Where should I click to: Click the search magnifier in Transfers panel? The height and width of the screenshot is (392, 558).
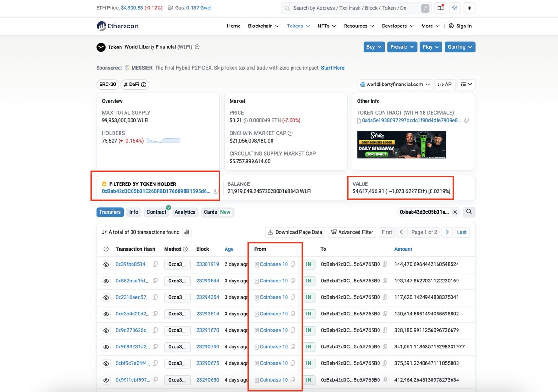pyautogui.click(x=469, y=212)
